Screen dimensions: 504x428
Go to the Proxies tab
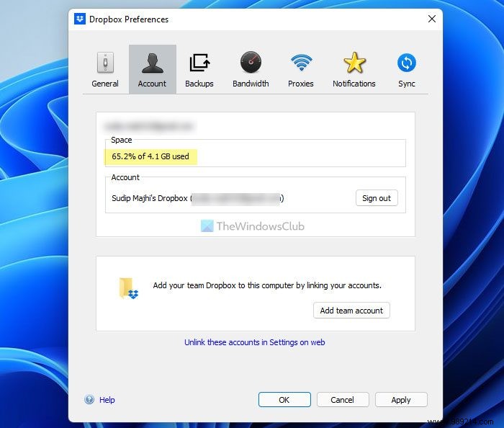coord(301,69)
